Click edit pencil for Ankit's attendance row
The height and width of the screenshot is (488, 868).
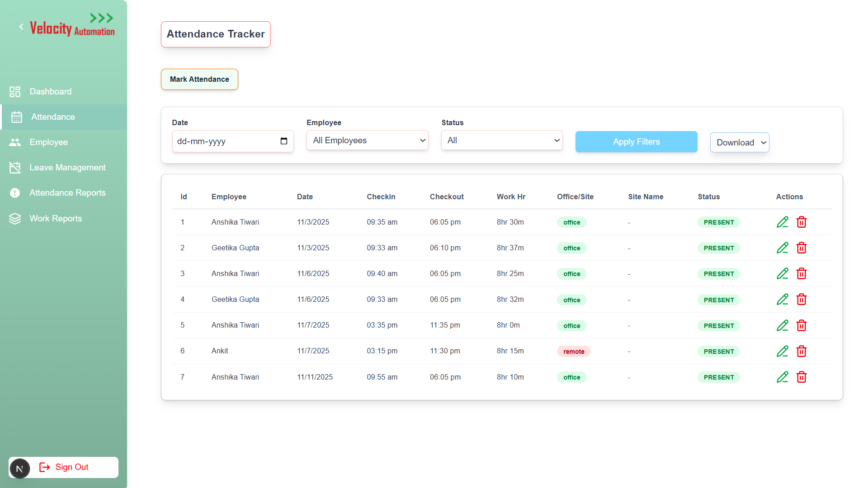pyautogui.click(x=782, y=351)
